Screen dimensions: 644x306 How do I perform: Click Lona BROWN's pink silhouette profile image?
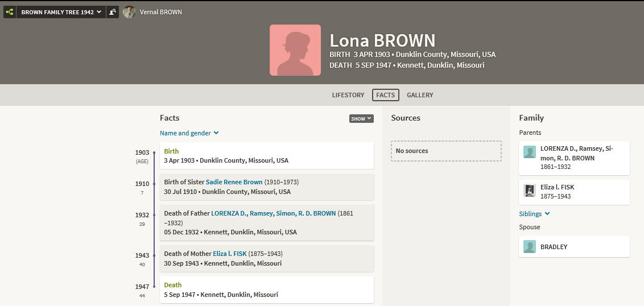coord(295,50)
